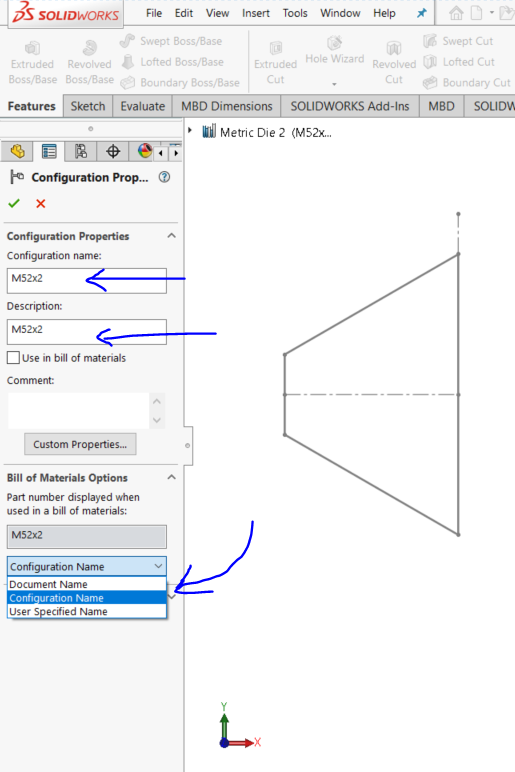Click the Revolved Cut tool
The height and width of the screenshot is (772, 515).
pos(394,63)
